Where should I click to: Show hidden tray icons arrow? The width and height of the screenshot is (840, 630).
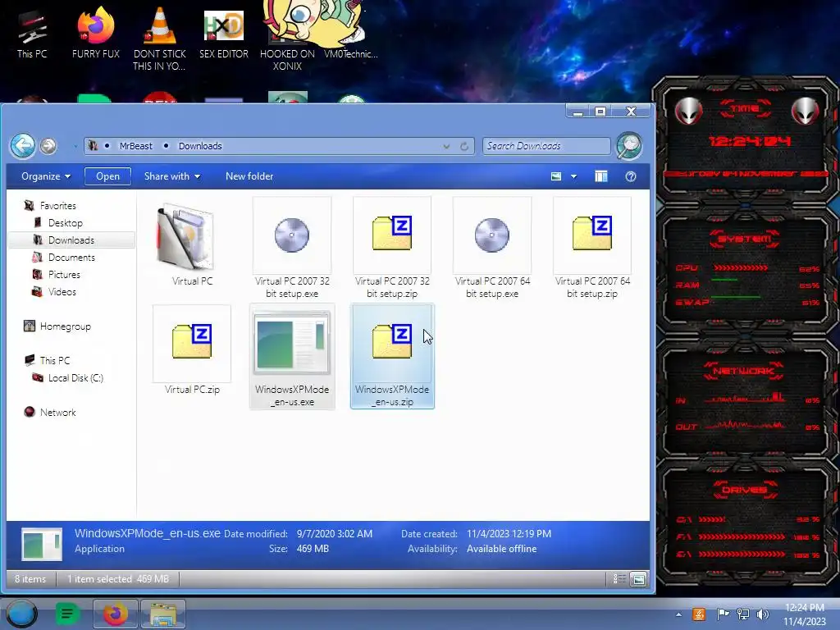pos(678,614)
